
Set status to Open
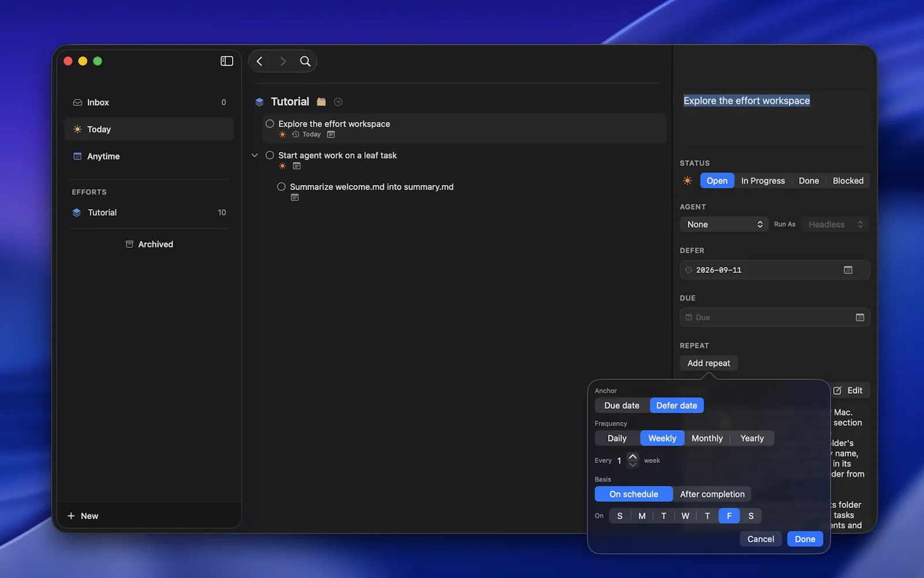pos(717,181)
